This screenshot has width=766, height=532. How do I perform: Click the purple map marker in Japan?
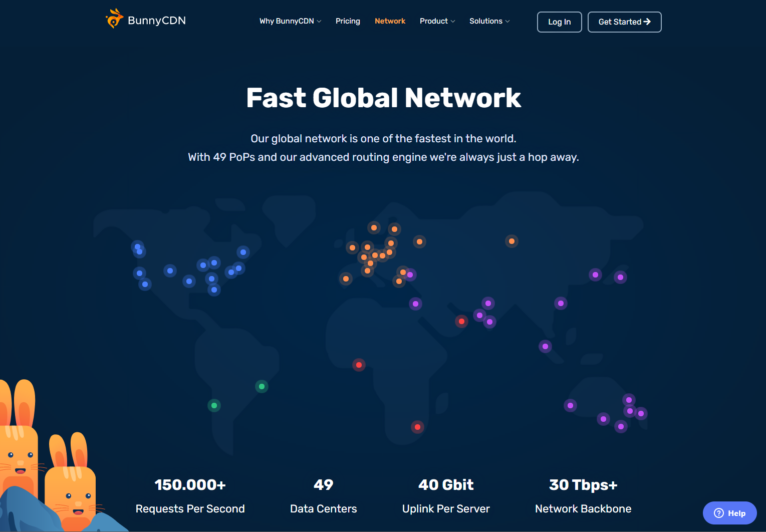[620, 277]
